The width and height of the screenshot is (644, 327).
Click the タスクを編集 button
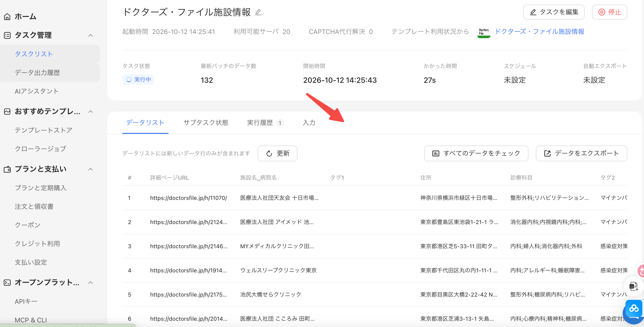[553, 12]
